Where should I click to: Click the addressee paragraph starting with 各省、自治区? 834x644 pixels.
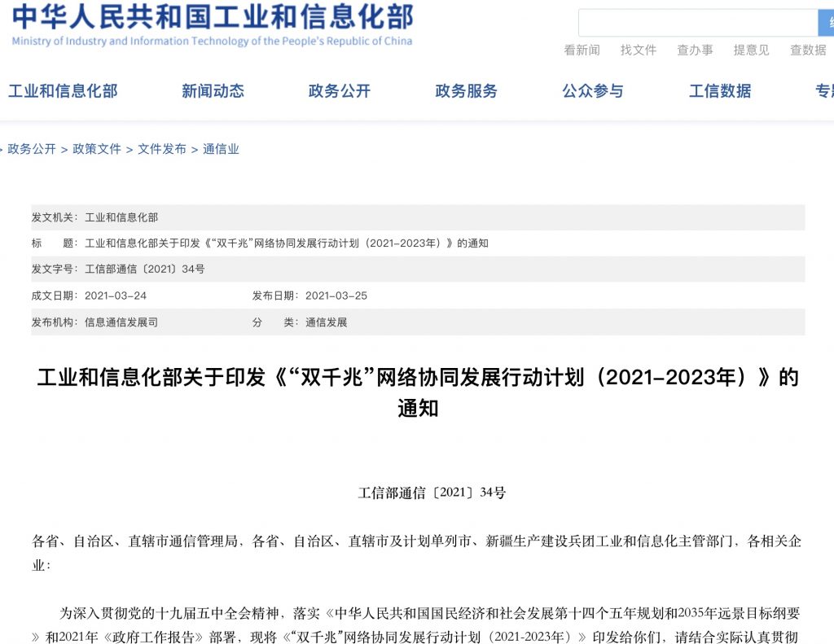(x=417, y=553)
